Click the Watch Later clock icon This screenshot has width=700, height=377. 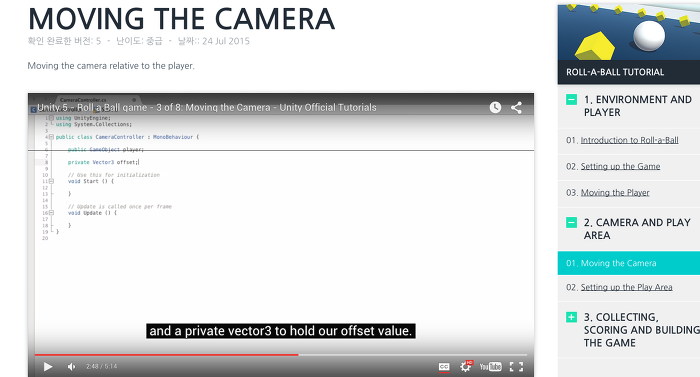(x=495, y=107)
